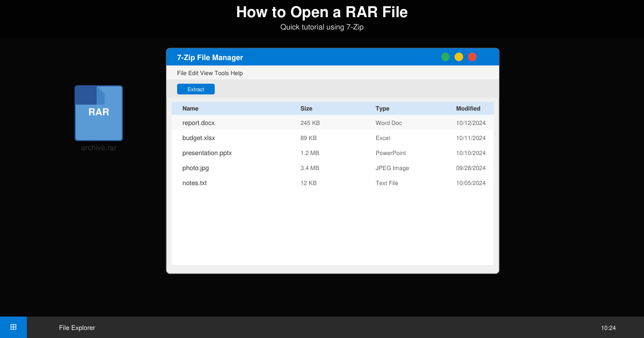Click the Extract button
Image resolution: width=644 pixels, height=338 pixels.
pyautogui.click(x=196, y=89)
